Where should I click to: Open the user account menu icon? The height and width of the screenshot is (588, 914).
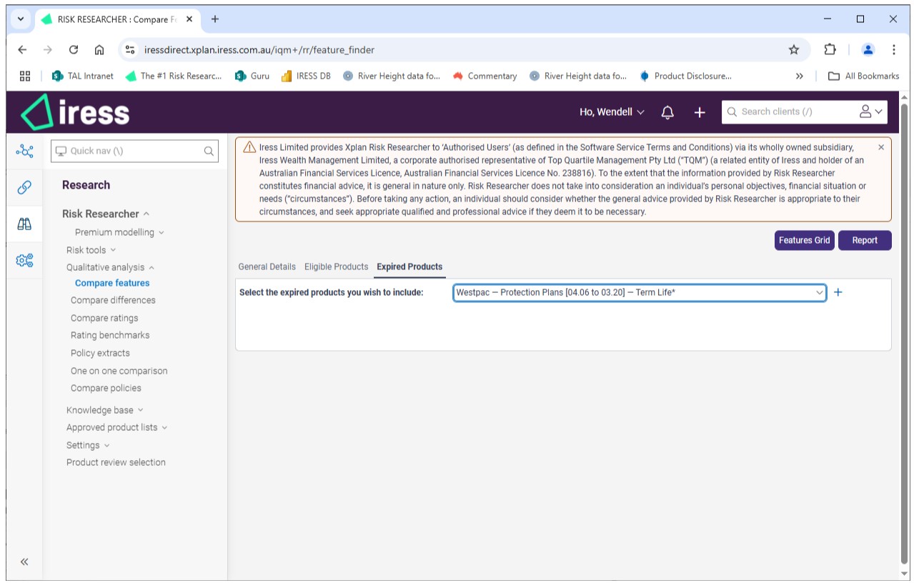[871, 111]
